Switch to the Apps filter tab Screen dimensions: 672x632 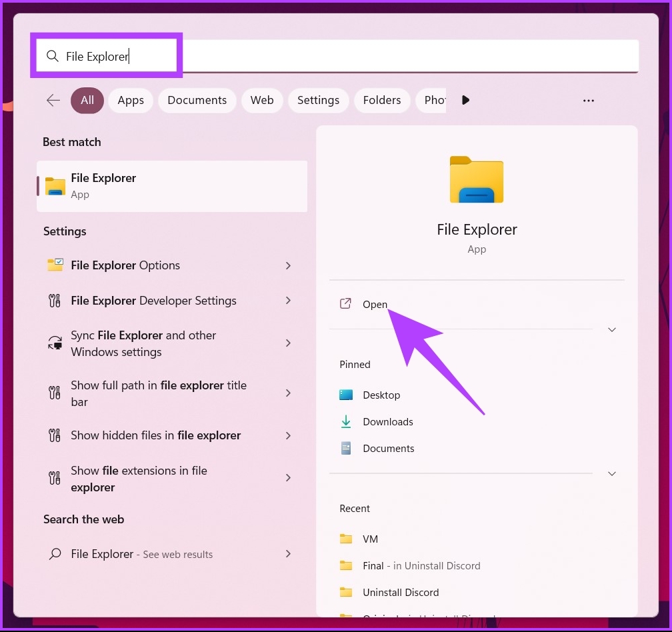131,100
